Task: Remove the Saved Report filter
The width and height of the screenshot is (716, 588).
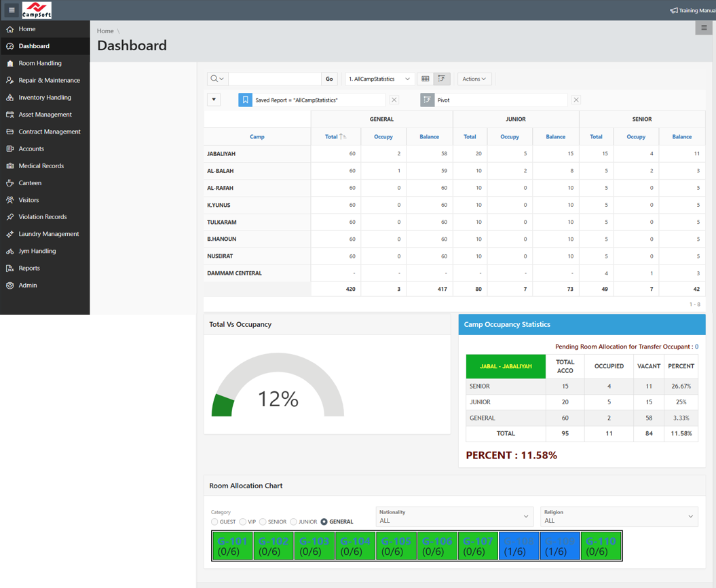Action: [x=394, y=100]
